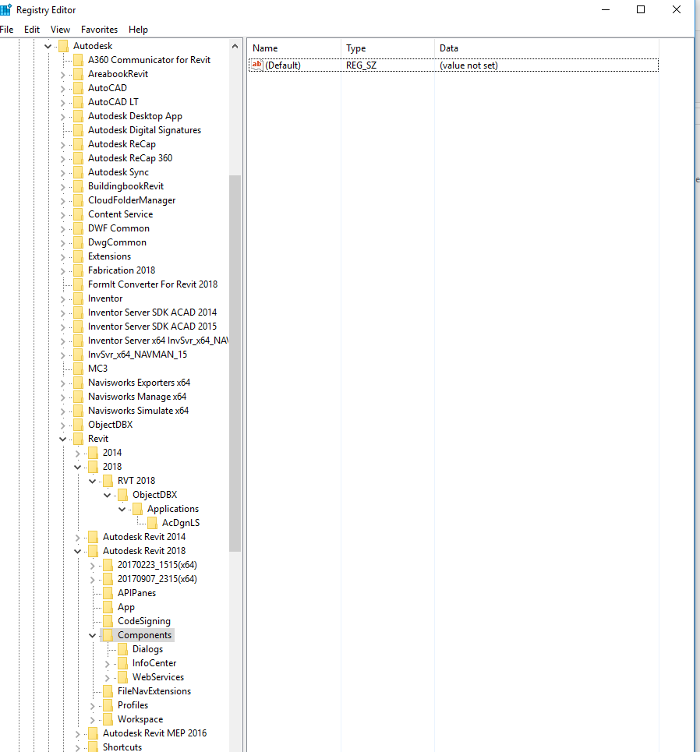This screenshot has width=700, height=752.
Task: Click the REG_SZ type cell
Action: point(361,65)
